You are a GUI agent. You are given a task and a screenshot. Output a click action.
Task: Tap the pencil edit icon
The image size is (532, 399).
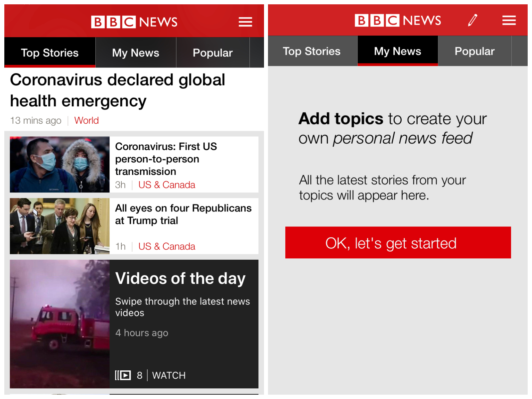point(472,20)
